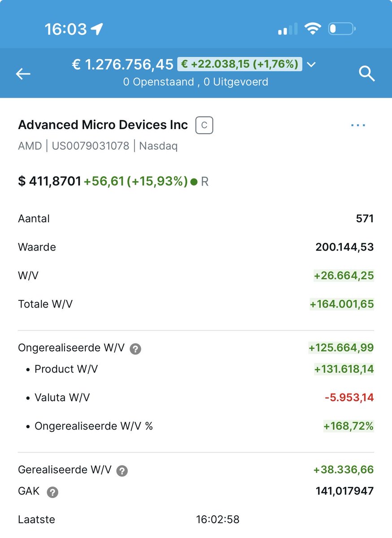Expand portfolio total dropdown chevron
This screenshot has height=538, width=392.
click(311, 65)
